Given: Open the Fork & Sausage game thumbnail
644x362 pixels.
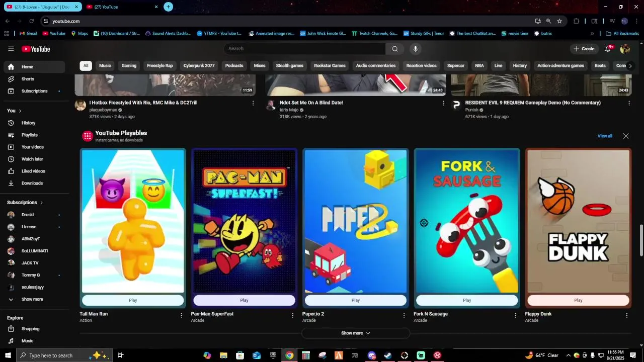Looking at the screenshot, I should pos(467,221).
